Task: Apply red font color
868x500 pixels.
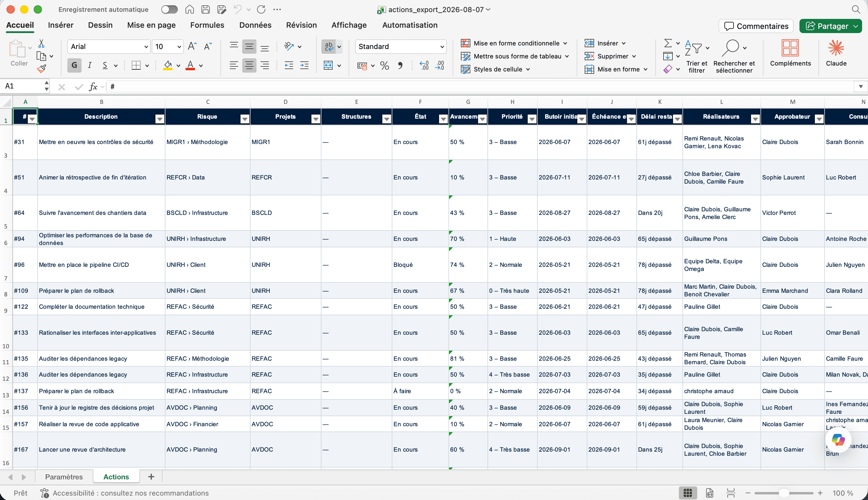Action: point(190,65)
